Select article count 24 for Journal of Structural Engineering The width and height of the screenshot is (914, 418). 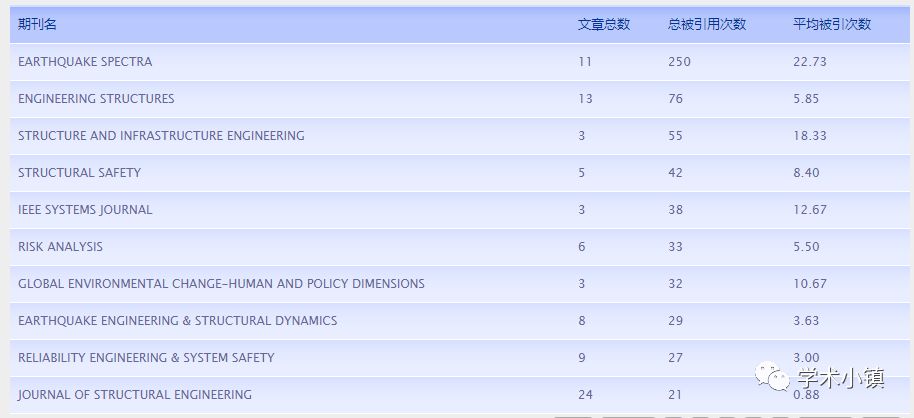click(585, 395)
